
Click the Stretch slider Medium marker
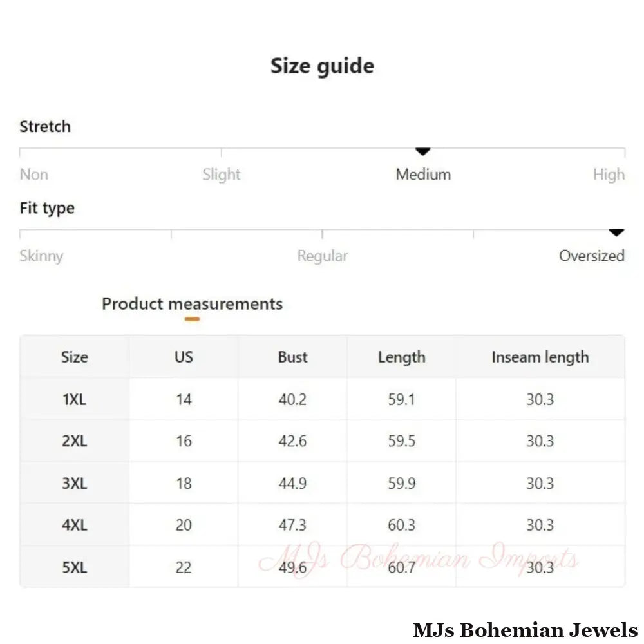(x=422, y=152)
